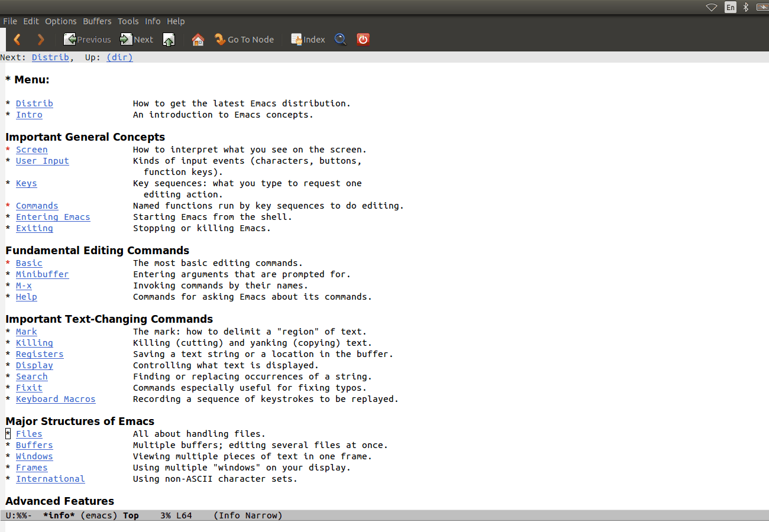The image size is (769, 532).
Task: Open the Wi-Fi network indicator
Action: [712, 7]
